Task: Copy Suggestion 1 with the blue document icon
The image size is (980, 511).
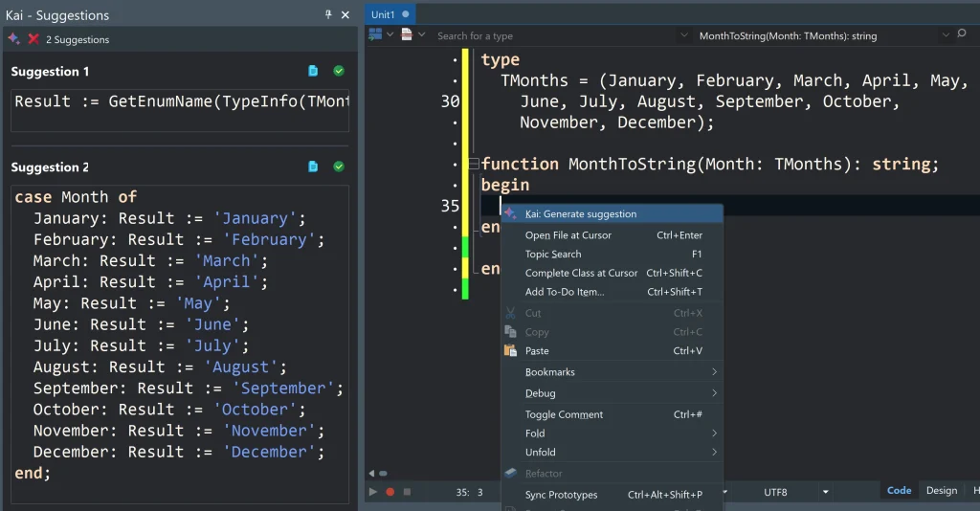Action: click(313, 71)
